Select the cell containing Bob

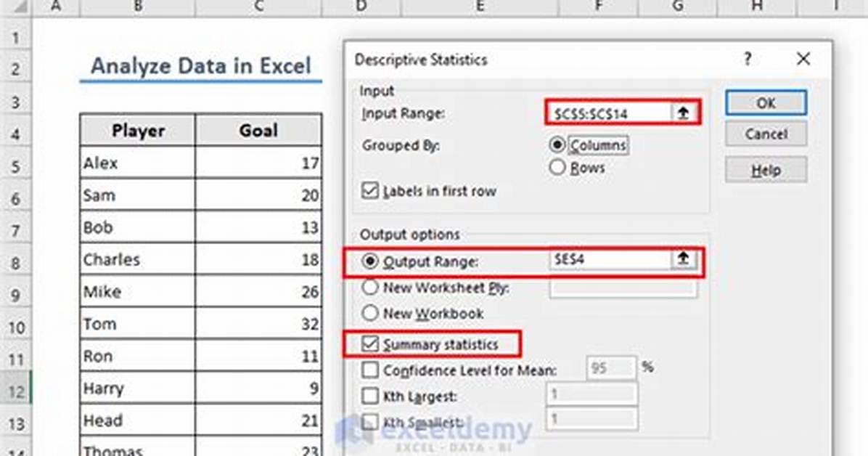138,227
